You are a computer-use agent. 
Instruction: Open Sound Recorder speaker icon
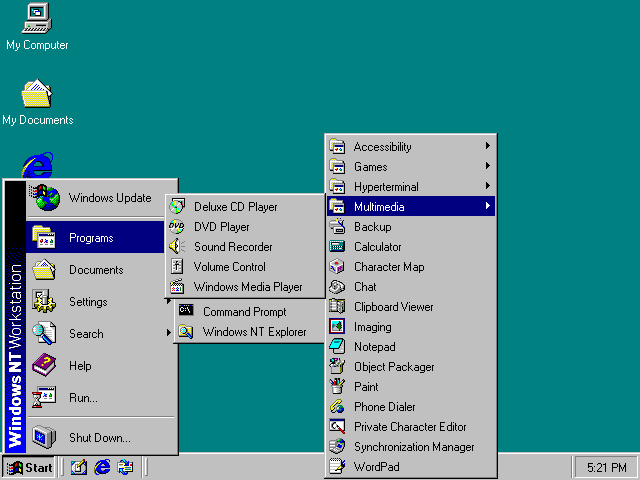177,247
